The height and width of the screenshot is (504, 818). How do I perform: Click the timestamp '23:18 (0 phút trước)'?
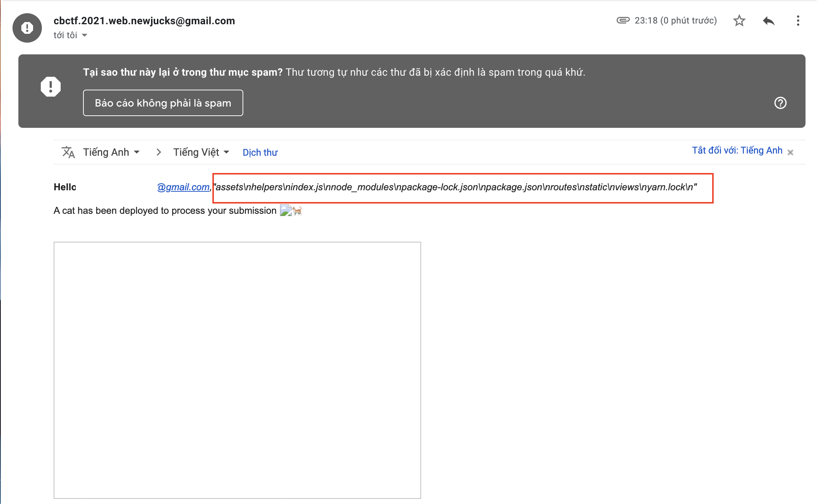point(676,21)
